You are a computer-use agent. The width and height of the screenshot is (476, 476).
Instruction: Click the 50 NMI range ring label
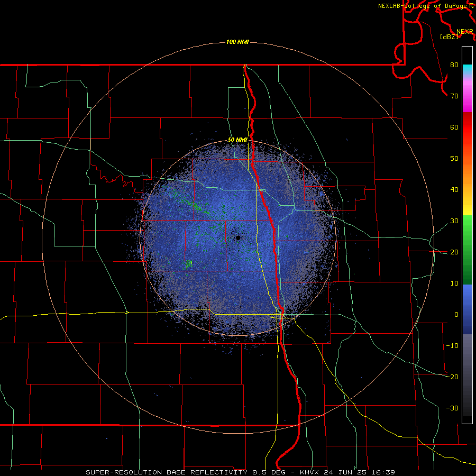[x=237, y=140]
